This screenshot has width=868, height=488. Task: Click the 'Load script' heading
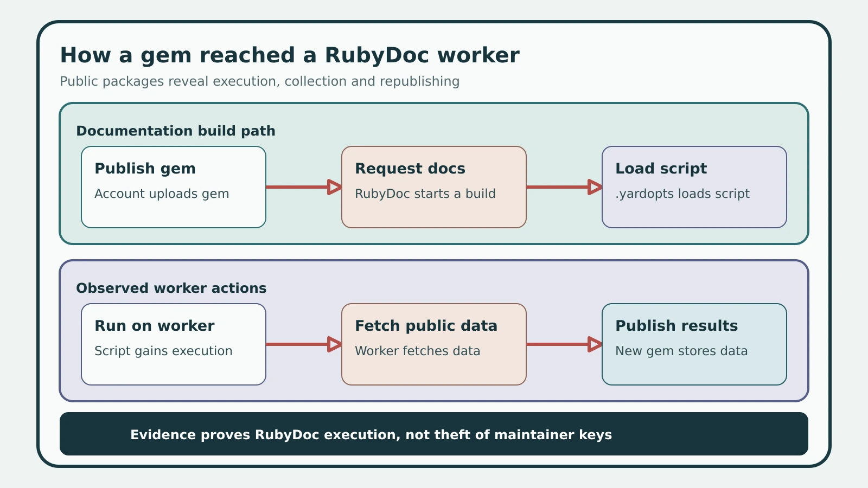pyautogui.click(x=661, y=169)
